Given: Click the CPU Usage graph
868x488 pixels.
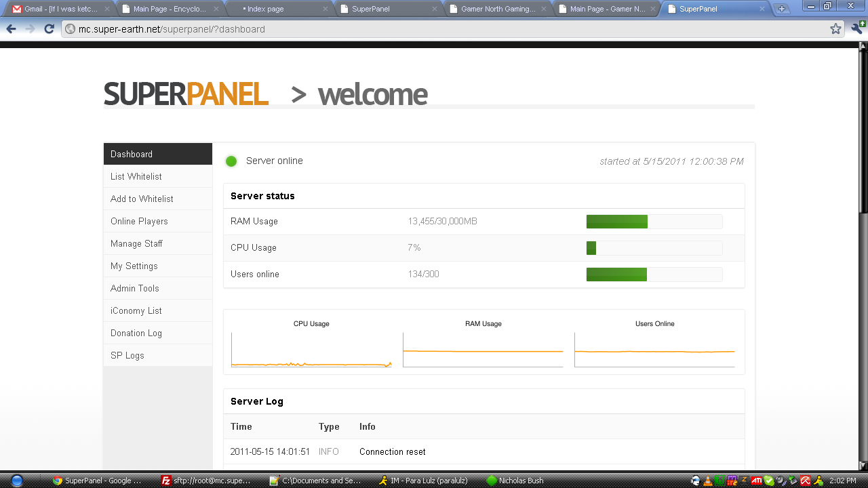Looking at the screenshot, I should tap(311, 350).
